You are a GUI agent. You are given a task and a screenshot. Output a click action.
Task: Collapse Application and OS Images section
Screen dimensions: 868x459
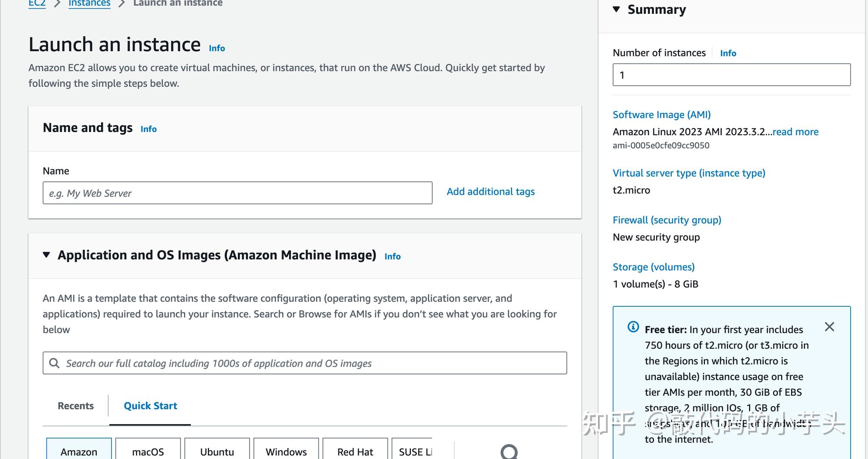click(46, 255)
